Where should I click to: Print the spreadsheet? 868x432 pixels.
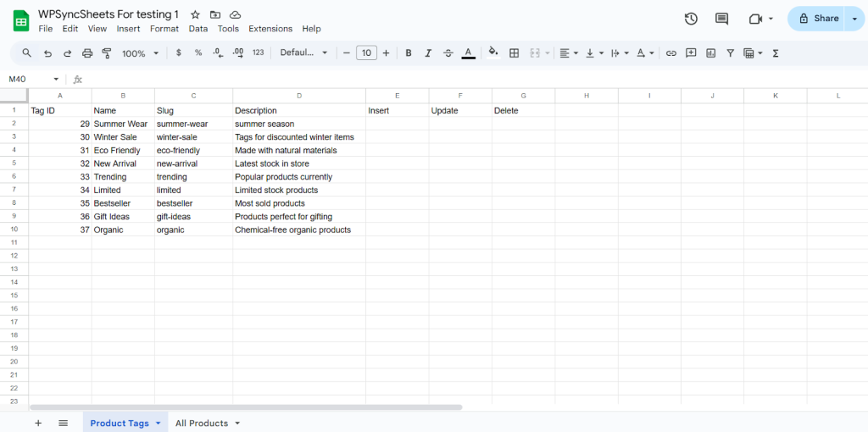[87, 53]
